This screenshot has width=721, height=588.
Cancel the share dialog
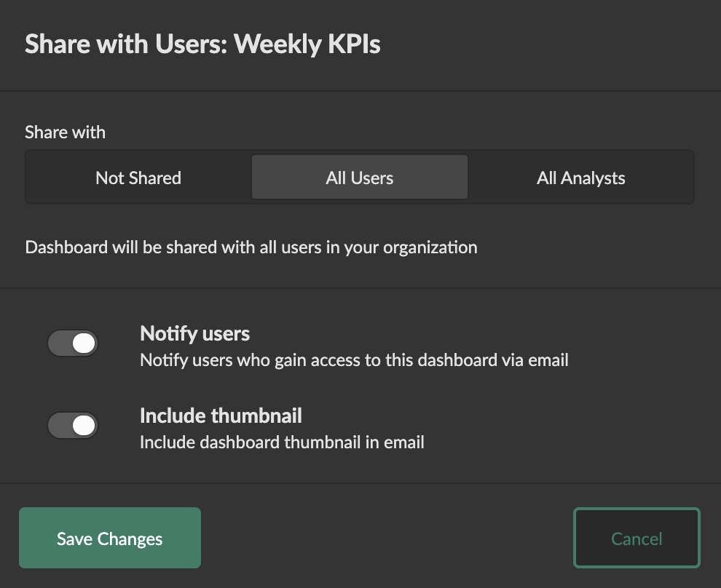[x=637, y=539]
